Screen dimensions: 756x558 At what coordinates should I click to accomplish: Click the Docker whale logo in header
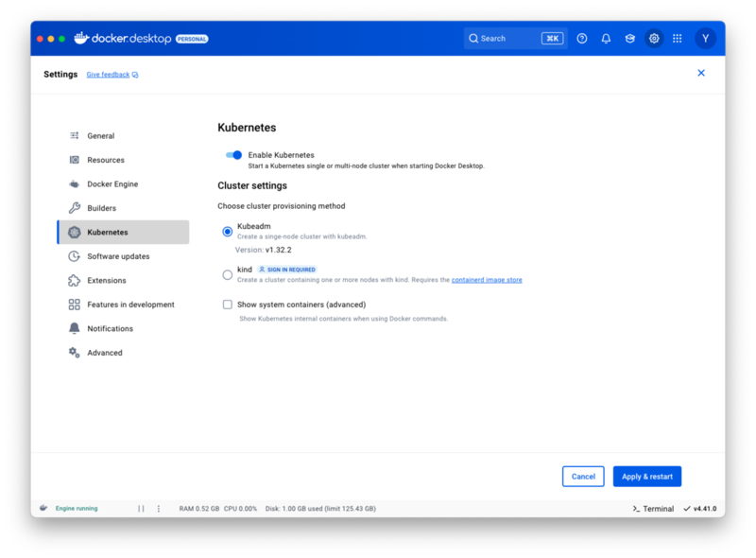[81, 38]
